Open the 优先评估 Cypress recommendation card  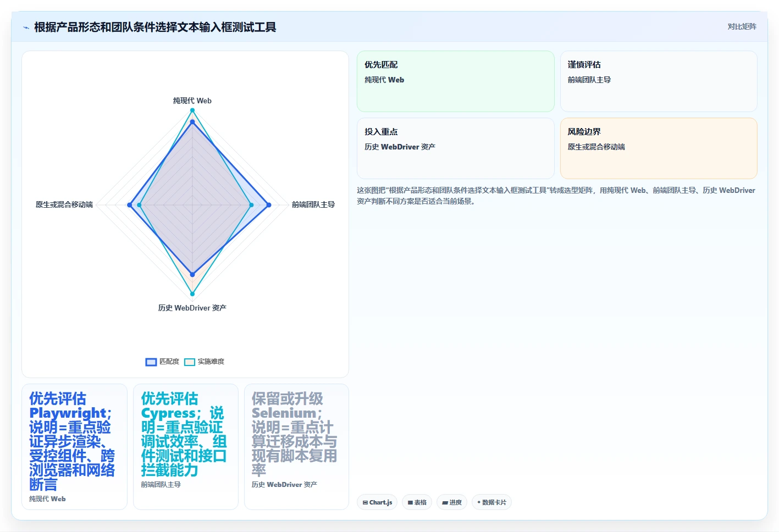pos(186,447)
